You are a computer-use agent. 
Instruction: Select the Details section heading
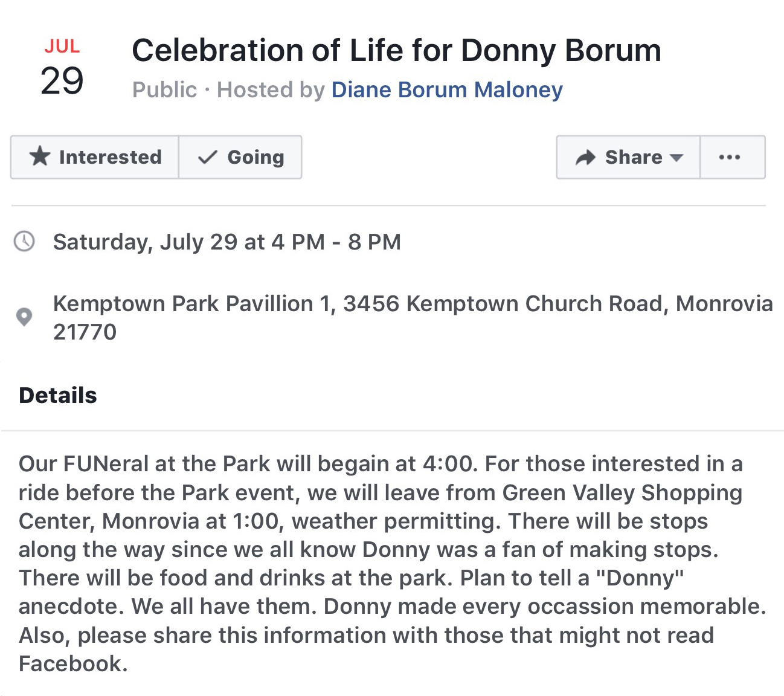pos(58,395)
